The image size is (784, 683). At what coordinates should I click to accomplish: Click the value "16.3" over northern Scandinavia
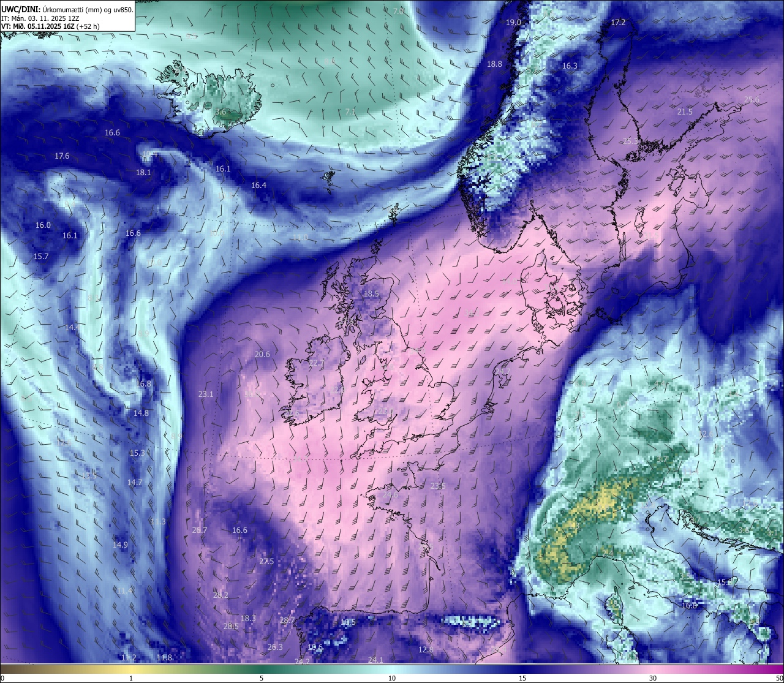click(x=570, y=66)
